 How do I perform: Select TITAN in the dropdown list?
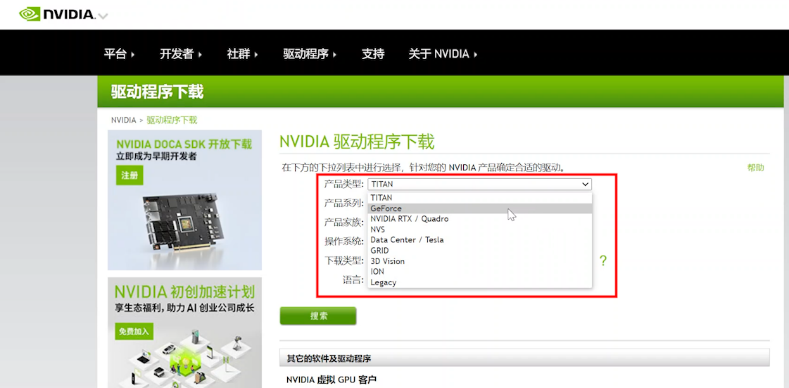pyautogui.click(x=480, y=198)
